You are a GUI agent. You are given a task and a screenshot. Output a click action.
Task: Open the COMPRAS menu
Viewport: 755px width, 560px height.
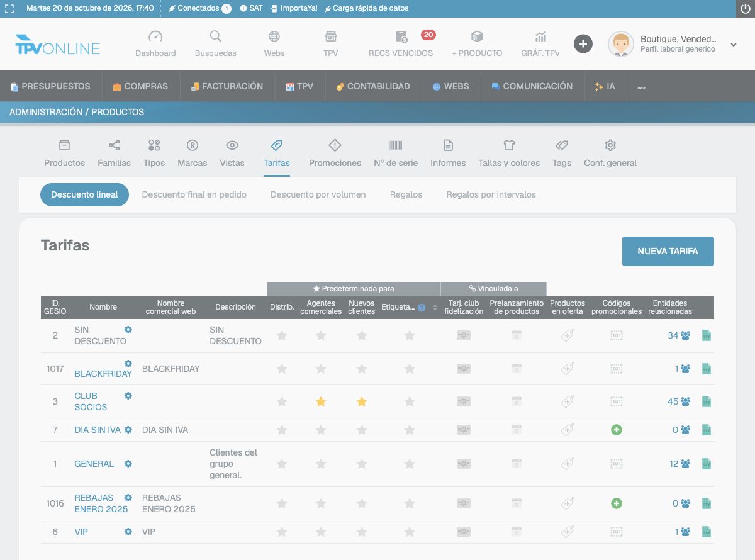(140, 86)
